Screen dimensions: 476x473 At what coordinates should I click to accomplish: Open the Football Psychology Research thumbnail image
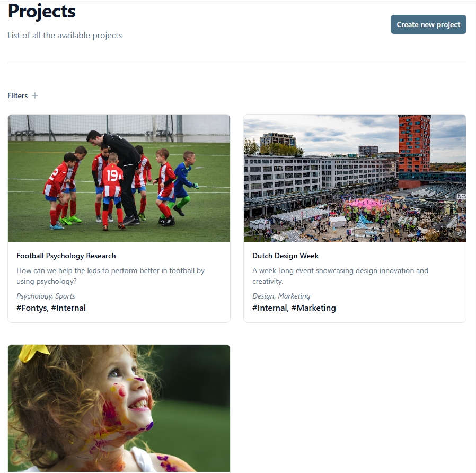click(119, 178)
